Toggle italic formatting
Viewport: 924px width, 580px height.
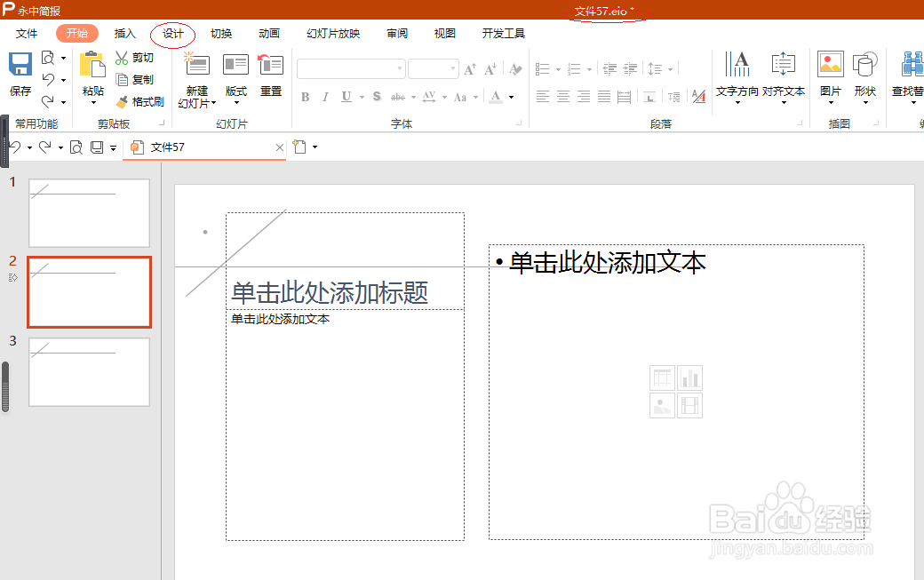[x=325, y=96]
